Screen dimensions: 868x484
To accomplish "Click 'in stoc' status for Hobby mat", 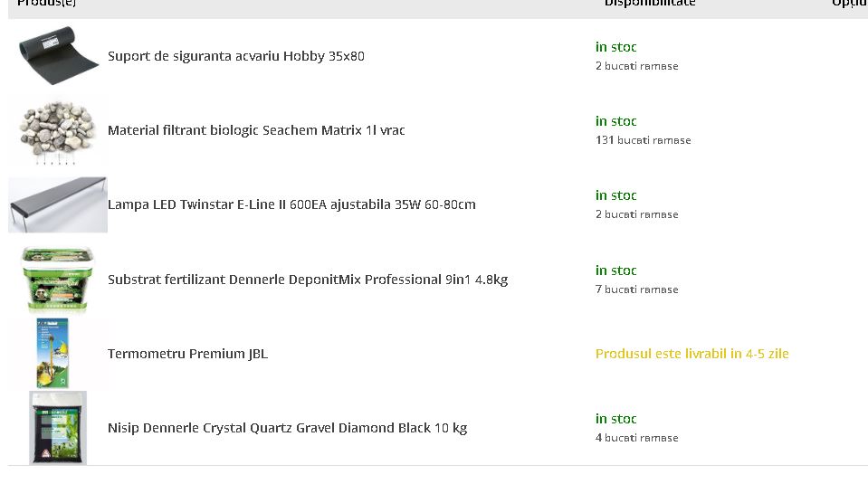I will tap(616, 47).
